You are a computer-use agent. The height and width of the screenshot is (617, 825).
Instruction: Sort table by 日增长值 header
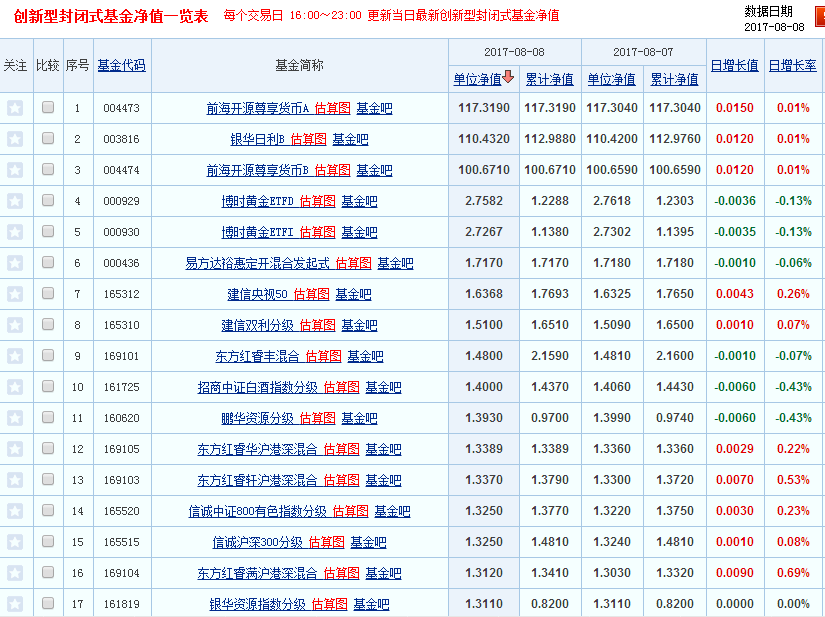(x=735, y=65)
